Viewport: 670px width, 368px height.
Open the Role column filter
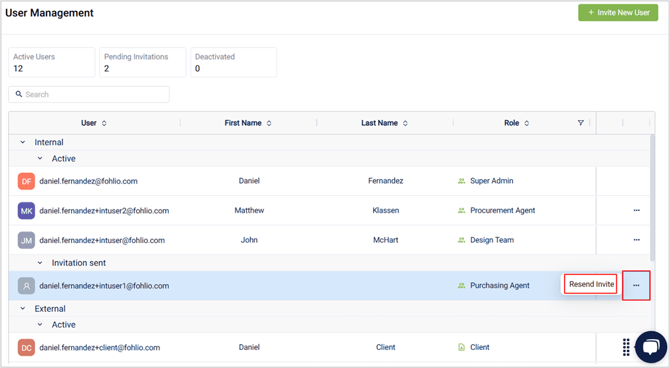point(581,123)
